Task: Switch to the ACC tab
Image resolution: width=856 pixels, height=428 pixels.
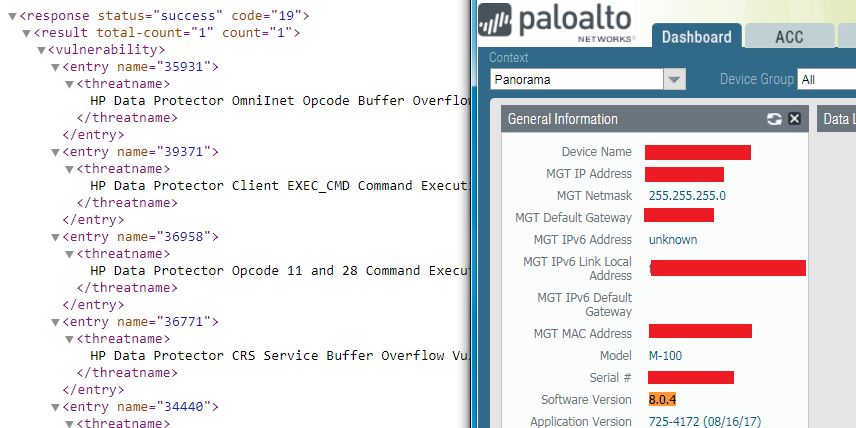Action: coord(789,37)
